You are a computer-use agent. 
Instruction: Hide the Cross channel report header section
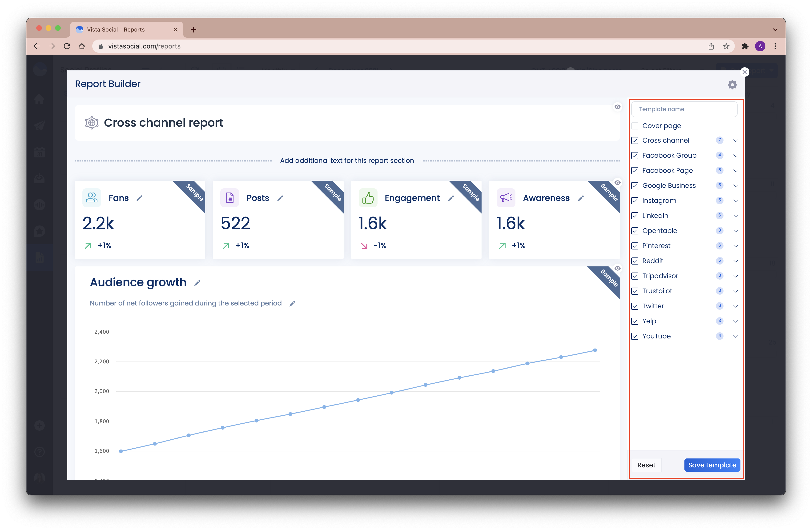(x=617, y=107)
